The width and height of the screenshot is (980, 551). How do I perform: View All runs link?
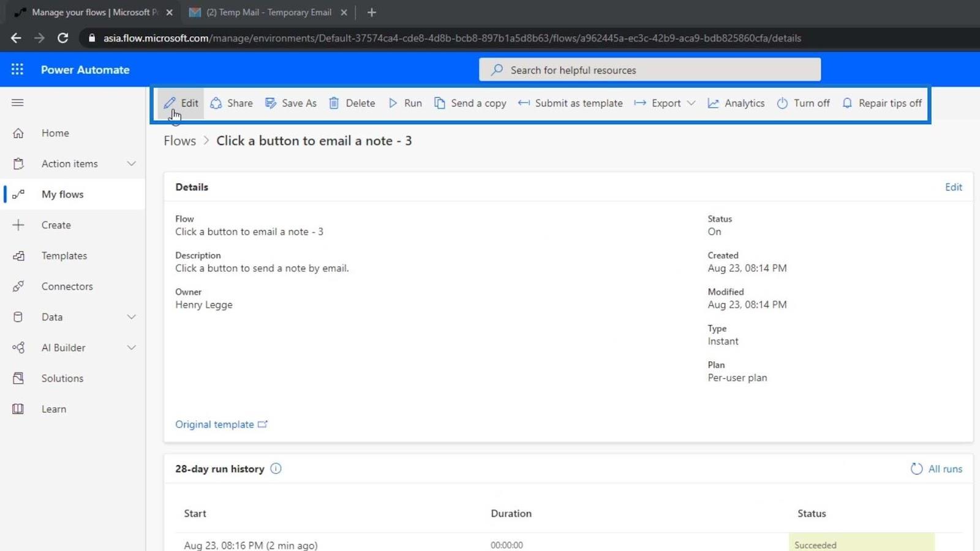click(945, 469)
